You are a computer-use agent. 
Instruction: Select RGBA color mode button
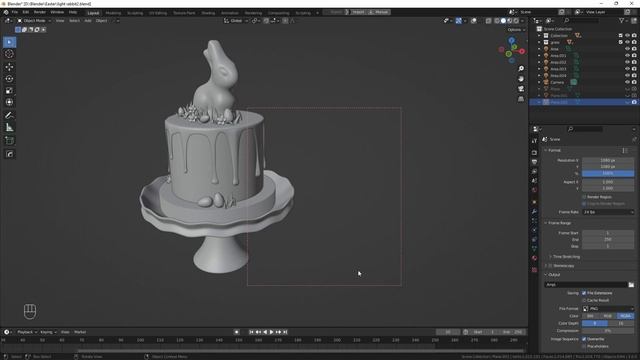point(626,316)
